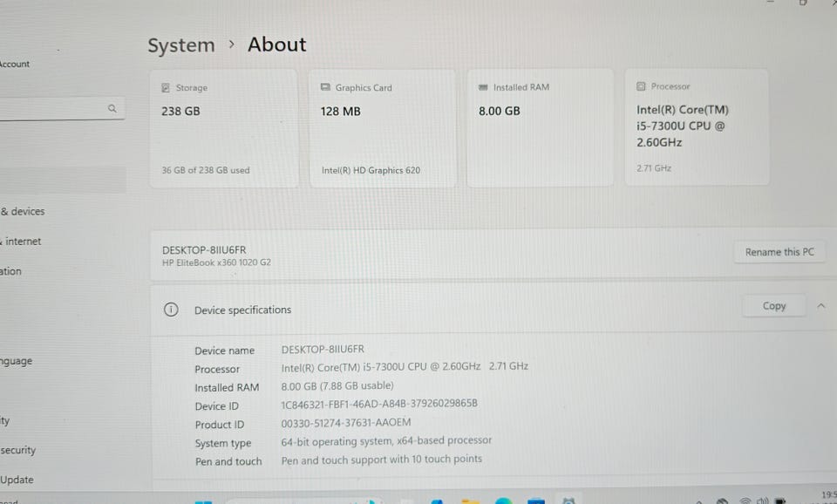Click the Device ID label
Viewport: 837px width, 504px height.
(216, 406)
